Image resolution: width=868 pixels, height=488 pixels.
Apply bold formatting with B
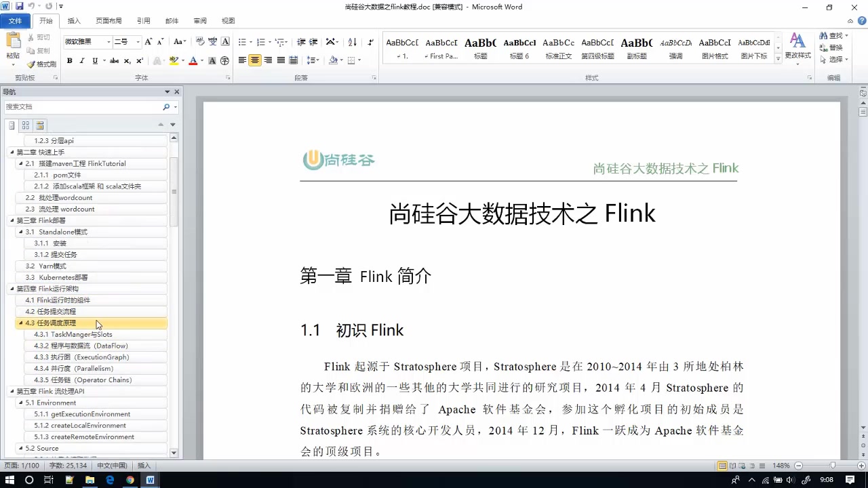click(69, 61)
